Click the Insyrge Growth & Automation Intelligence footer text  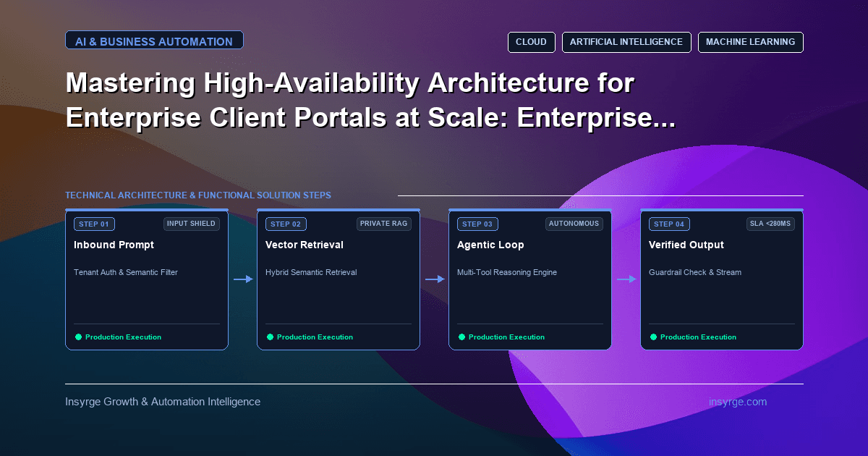click(163, 402)
